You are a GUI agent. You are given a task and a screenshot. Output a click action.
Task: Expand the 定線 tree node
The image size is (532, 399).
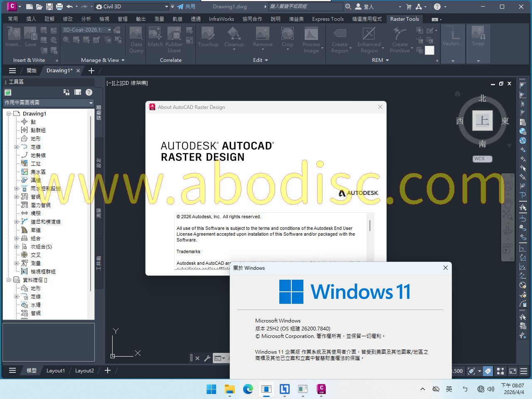17,147
